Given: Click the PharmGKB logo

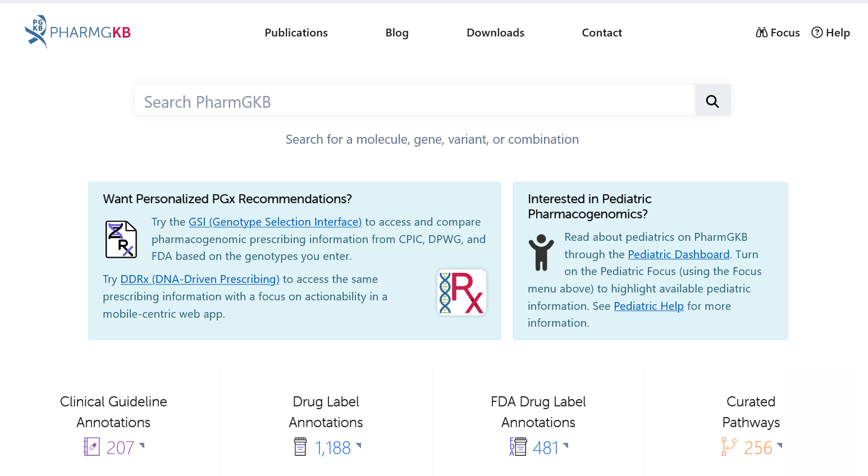Looking at the screenshot, I should [x=77, y=31].
